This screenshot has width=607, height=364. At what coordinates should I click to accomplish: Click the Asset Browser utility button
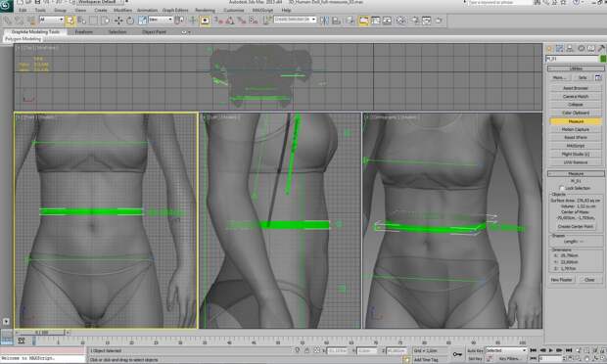(x=576, y=88)
